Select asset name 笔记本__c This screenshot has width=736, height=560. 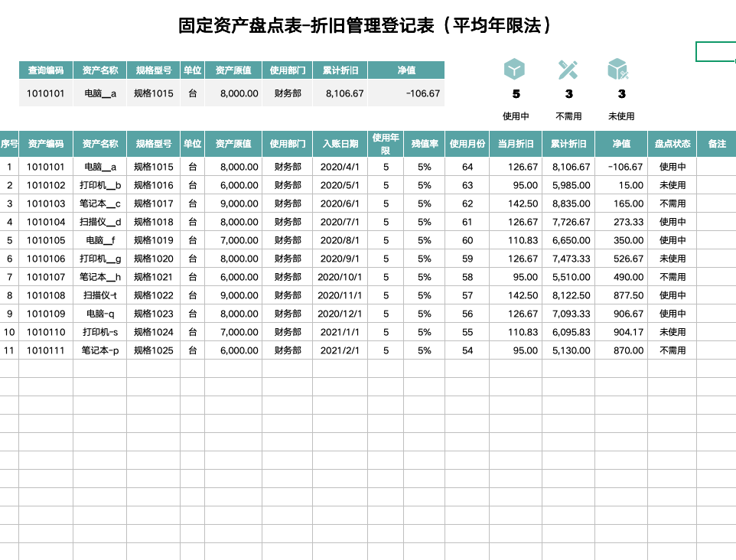(99, 203)
